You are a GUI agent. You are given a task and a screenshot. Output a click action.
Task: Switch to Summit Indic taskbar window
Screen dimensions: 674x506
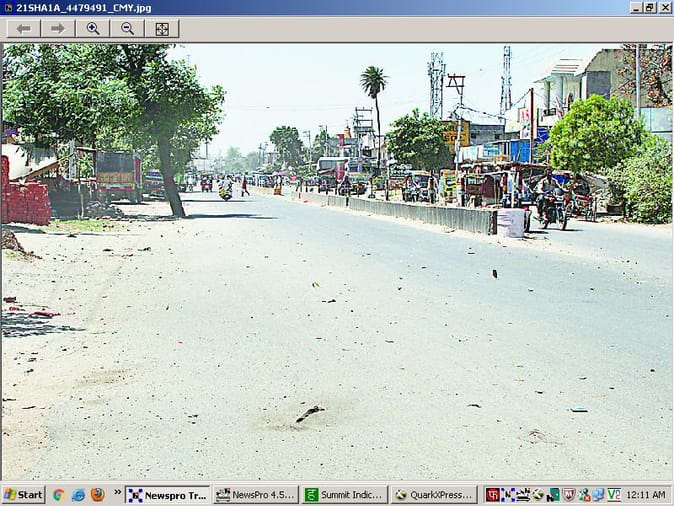coord(344,495)
